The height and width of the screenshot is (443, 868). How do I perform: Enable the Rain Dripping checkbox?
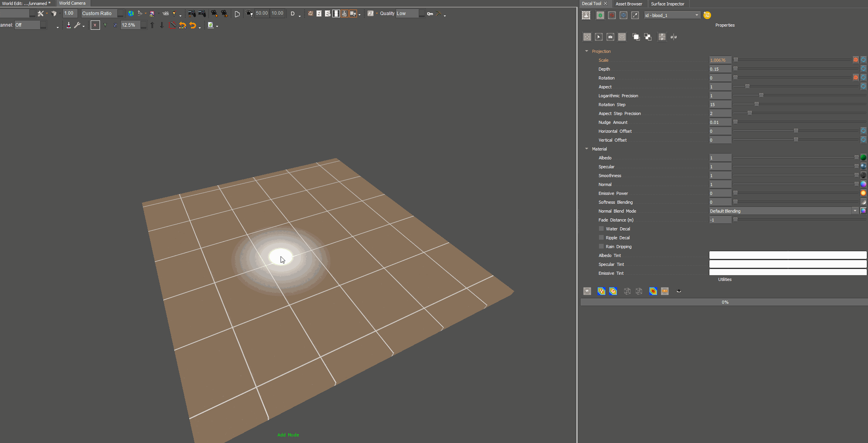pyautogui.click(x=601, y=247)
